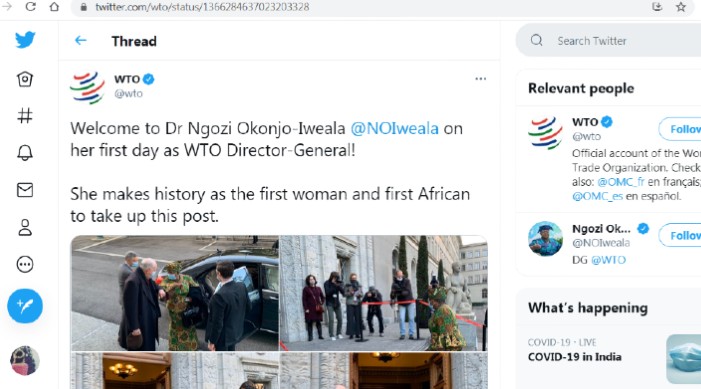This screenshot has width=701, height=389.
Task: Open the More circle menu in sidebar
Action: click(x=25, y=264)
